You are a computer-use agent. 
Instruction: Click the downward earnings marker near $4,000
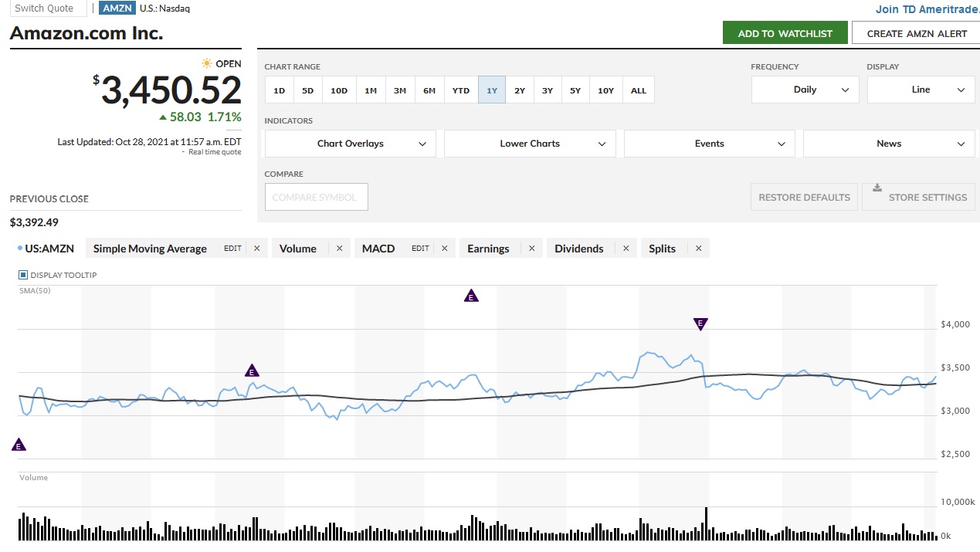[700, 324]
